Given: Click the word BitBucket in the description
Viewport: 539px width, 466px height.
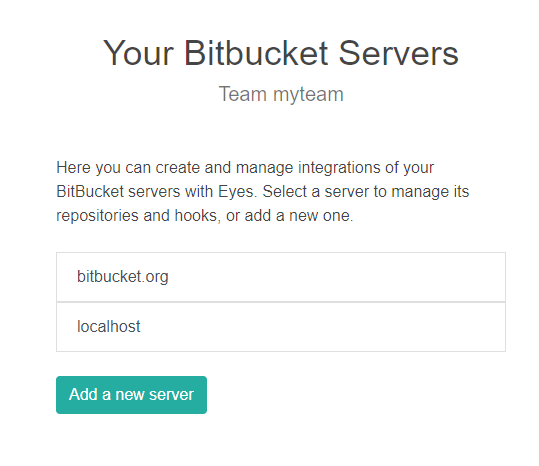Looking at the screenshot, I should click(90, 192).
